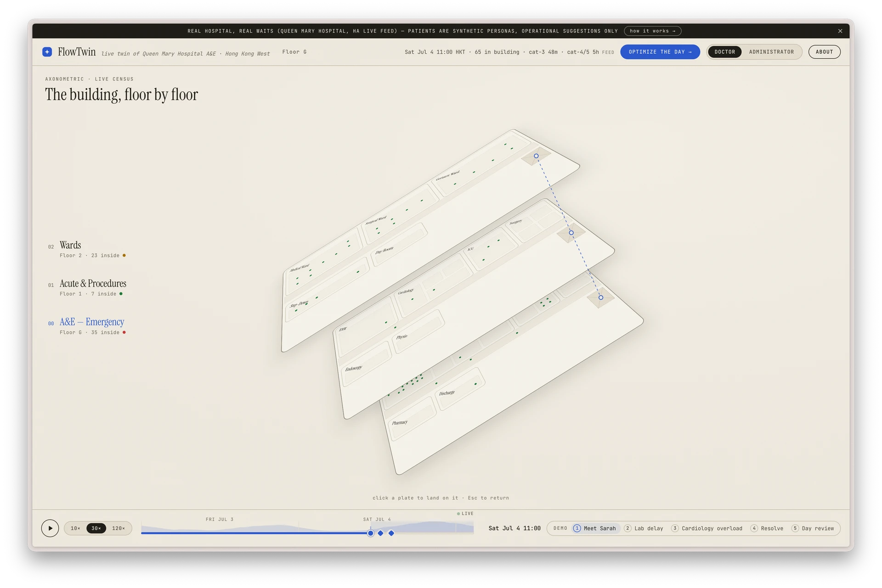
Task: Click the first diamond timeline marker
Action: pyautogui.click(x=380, y=533)
